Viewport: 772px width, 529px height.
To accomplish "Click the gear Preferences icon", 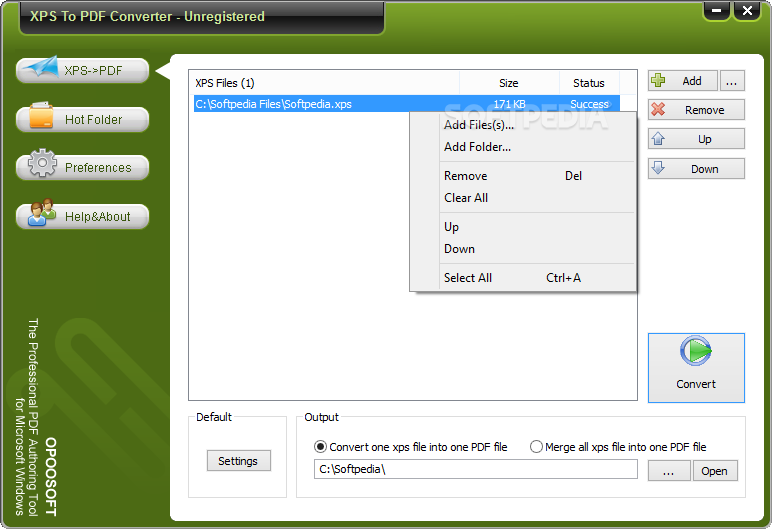I will tap(42, 163).
